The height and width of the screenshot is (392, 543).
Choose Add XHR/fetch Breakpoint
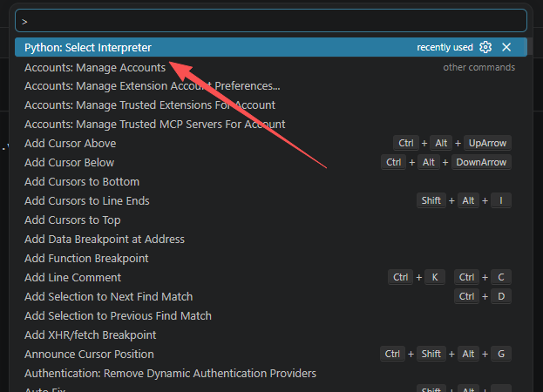(x=271, y=335)
